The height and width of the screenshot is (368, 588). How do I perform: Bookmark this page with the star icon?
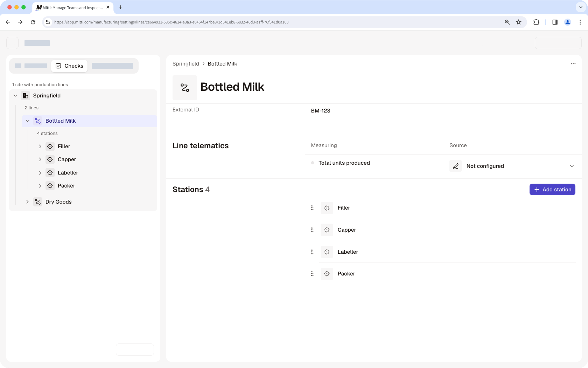(519, 22)
